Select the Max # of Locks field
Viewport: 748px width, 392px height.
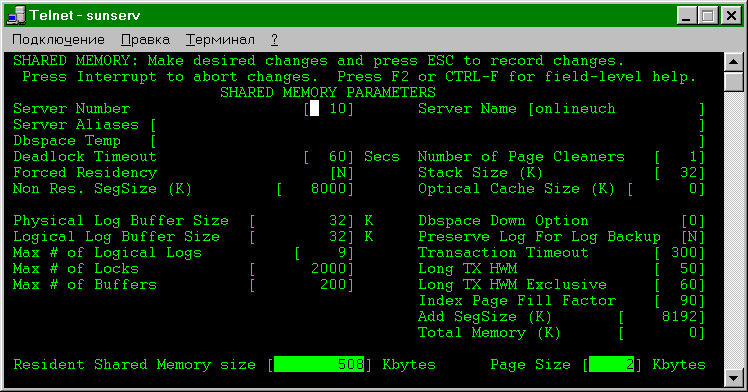(x=301, y=268)
